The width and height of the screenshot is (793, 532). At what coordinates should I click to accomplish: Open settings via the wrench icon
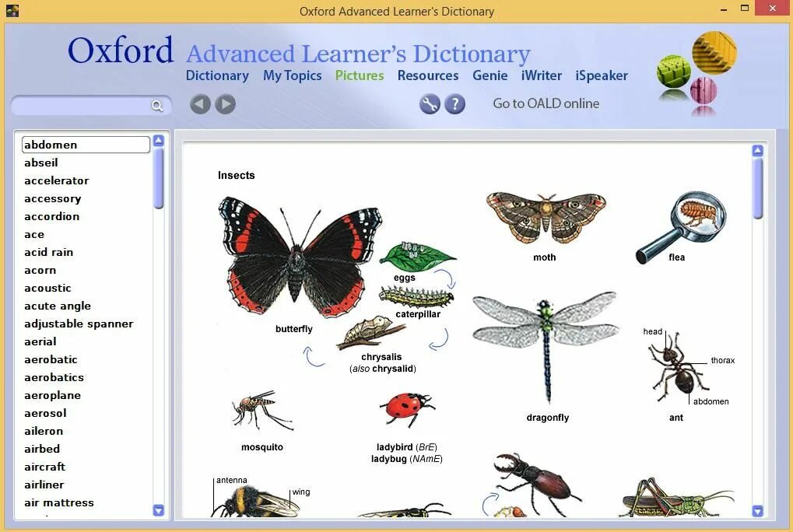[x=430, y=104]
